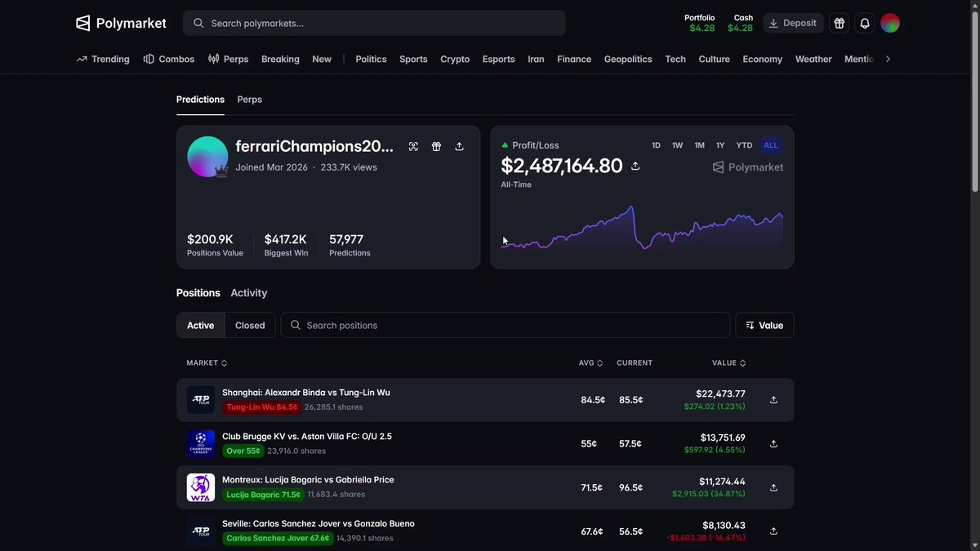Select the 1Y profit range

pyautogui.click(x=720, y=145)
